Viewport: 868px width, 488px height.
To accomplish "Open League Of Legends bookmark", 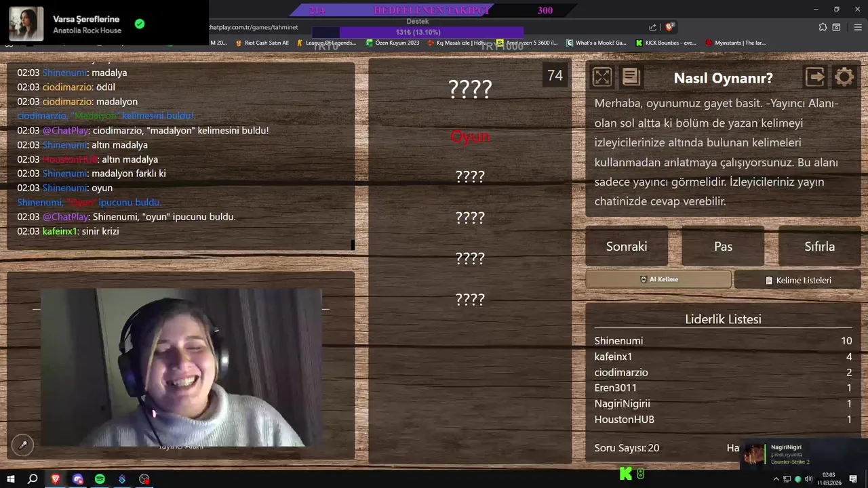I will click(x=326, y=43).
